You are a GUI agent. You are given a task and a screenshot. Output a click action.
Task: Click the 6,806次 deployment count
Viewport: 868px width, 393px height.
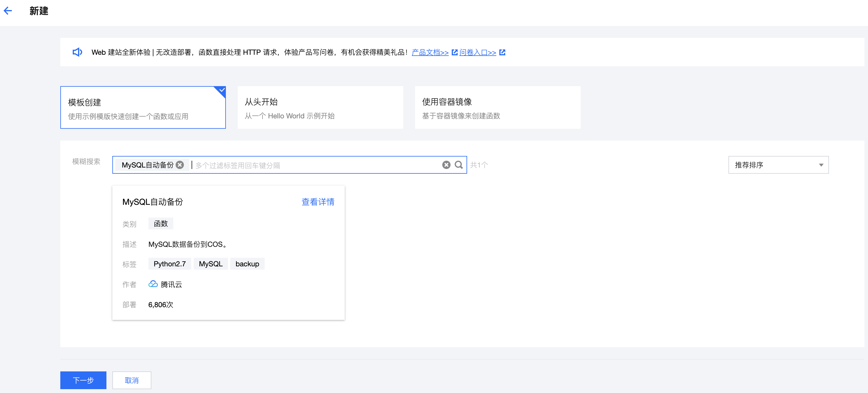(x=161, y=305)
